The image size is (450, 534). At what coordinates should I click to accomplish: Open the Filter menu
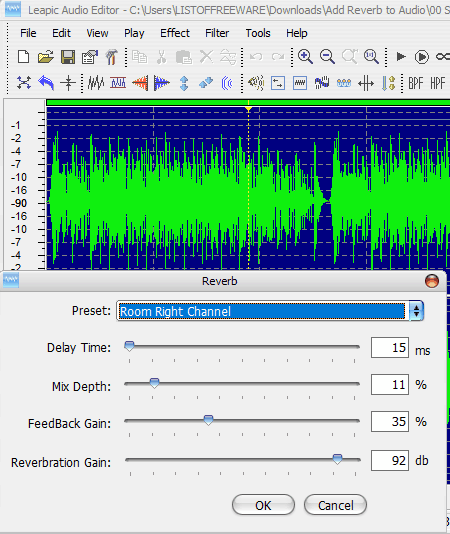pos(217,33)
